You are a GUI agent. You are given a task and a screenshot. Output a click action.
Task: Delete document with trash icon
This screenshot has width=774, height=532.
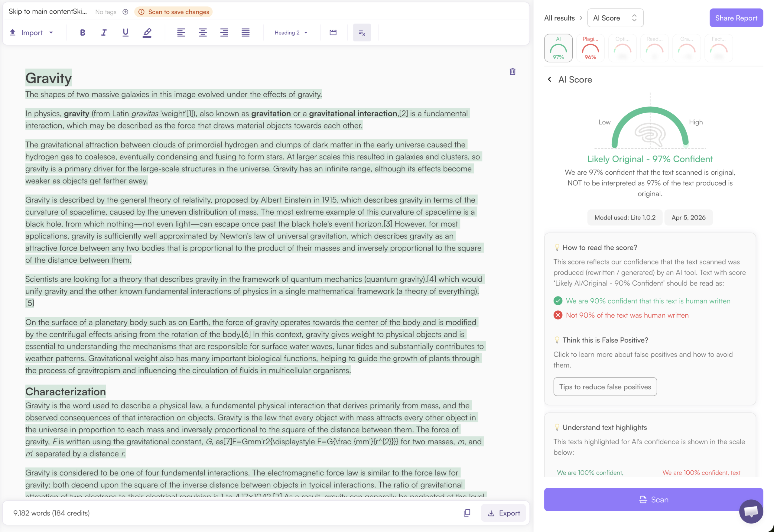click(x=512, y=72)
